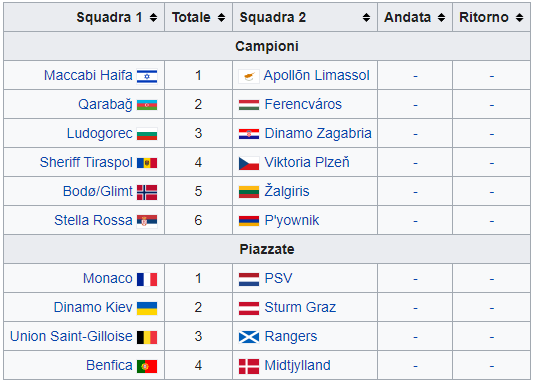Visit the Stella Rossa page link
Image resolution: width=536 pixels, height=383 pixels.
[93, 220]
